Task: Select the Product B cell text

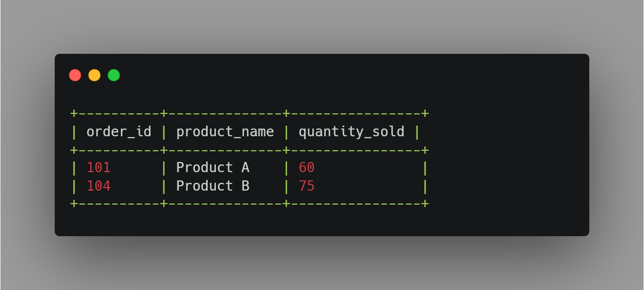Action: coord(213,186)
